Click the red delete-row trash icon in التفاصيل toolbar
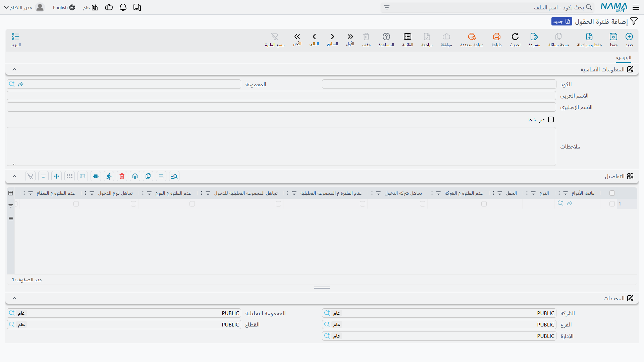This screenshot has height=362, width=644. tap(122, 176)
